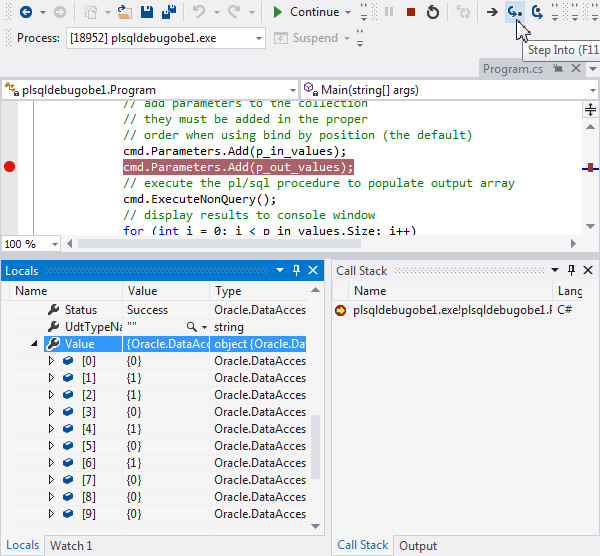Screen dimensions: 600x556
Task: Collapse the Value node in Locals
Action: [34, 343]
